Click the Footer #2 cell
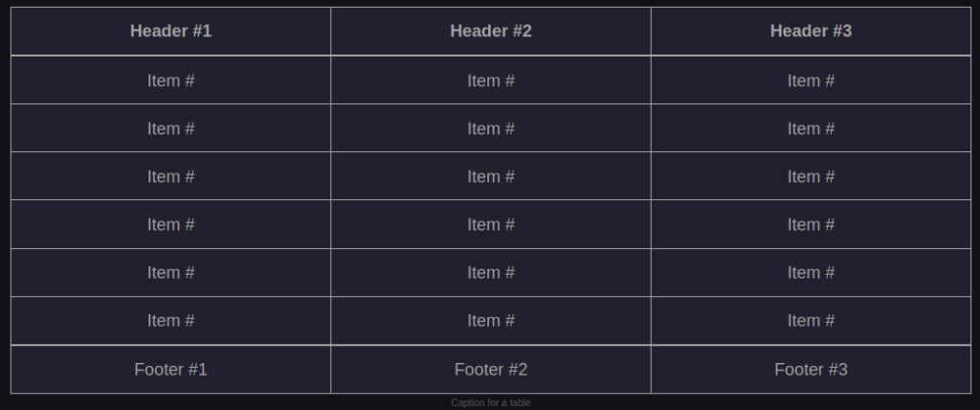 (x=490, y=369)
